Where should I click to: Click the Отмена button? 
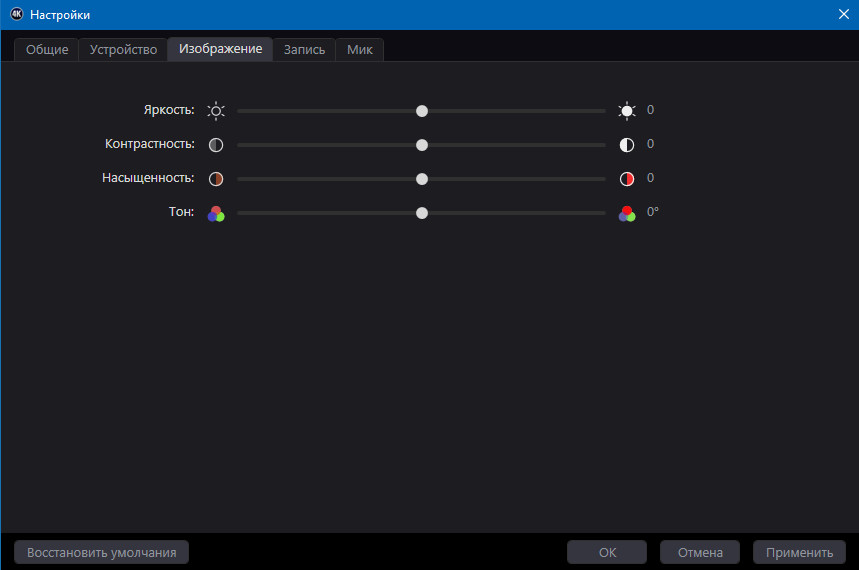[x=700, y=552]
